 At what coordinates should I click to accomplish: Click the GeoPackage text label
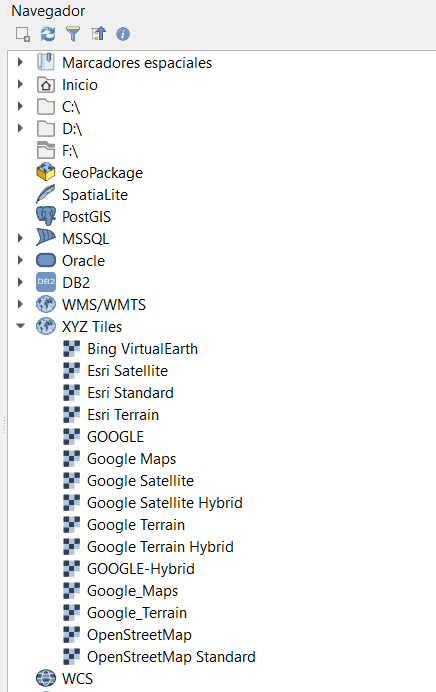tap(102, 173)
